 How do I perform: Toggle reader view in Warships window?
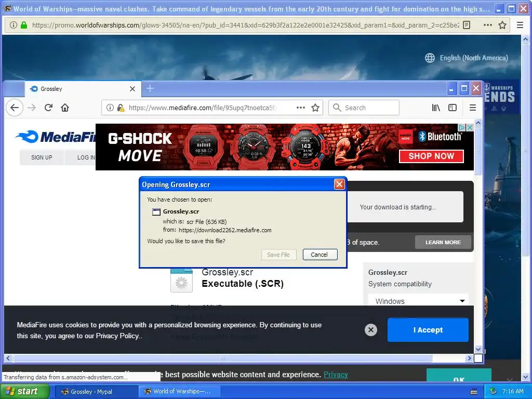[467, 25]
